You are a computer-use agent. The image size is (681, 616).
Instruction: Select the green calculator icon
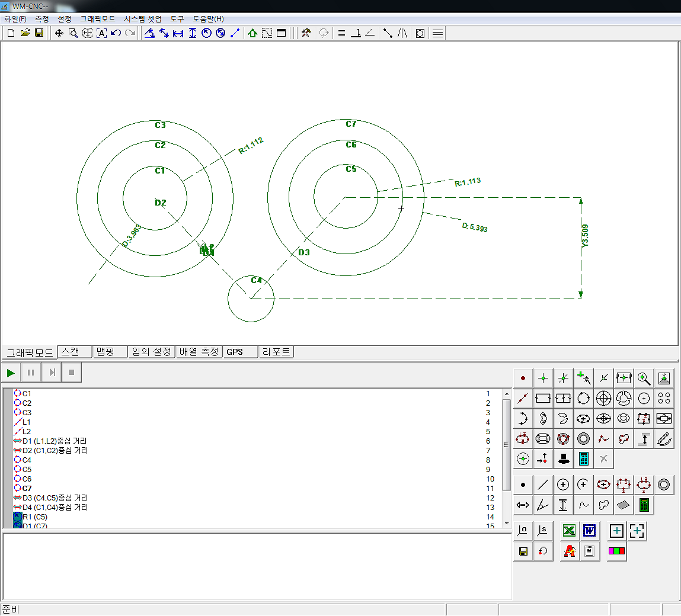pos(644,505)
